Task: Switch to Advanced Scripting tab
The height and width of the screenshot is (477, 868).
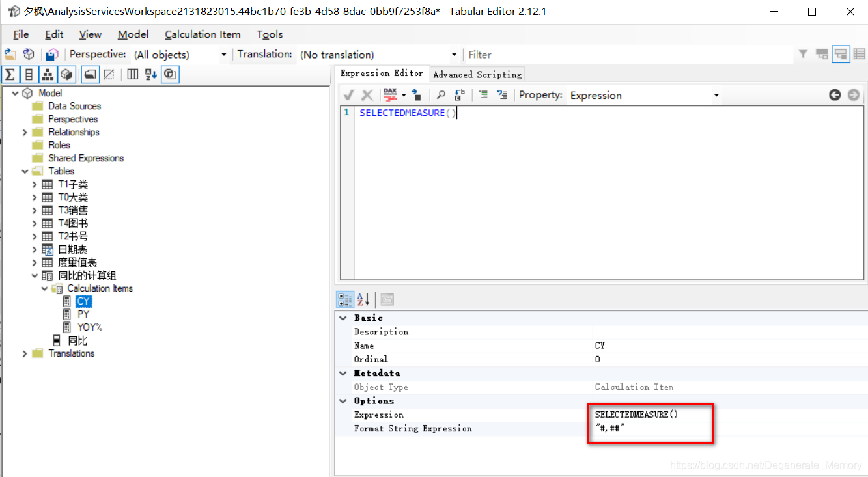Action: pos(477,74)
